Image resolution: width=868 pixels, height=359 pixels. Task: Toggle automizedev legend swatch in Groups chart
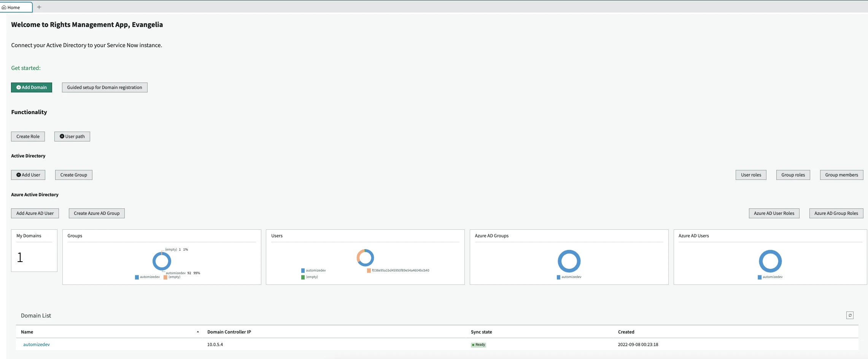pyautogui.click(x=137, y=277)
